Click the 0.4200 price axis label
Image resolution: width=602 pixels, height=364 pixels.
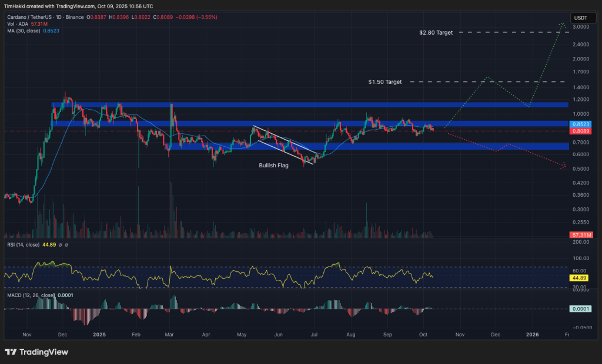[580, 183]
